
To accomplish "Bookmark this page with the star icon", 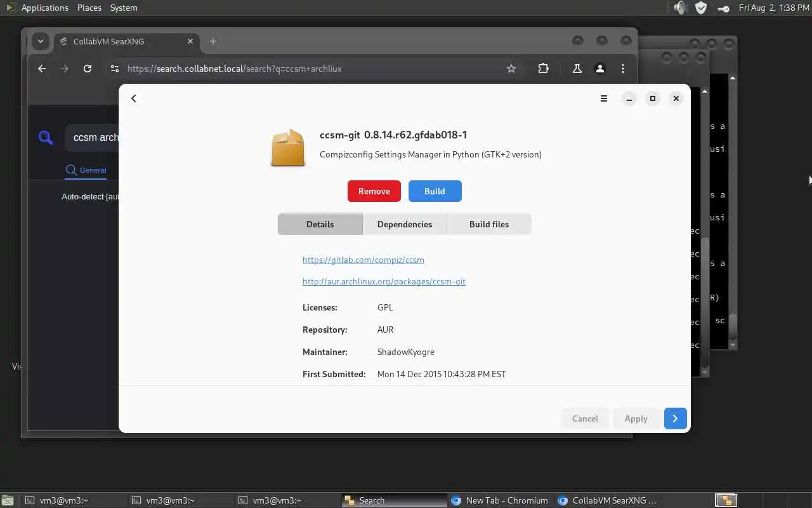I will (x=511, y=69).
